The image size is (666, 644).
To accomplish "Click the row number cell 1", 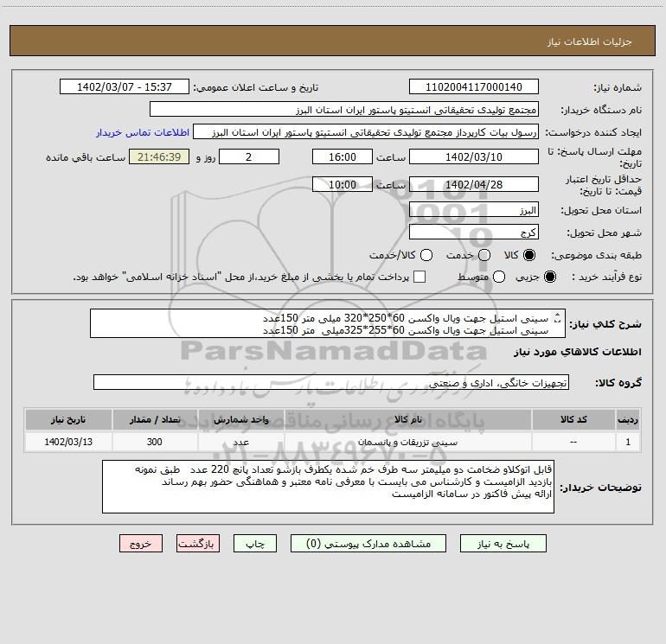I will tap(628, 442).
